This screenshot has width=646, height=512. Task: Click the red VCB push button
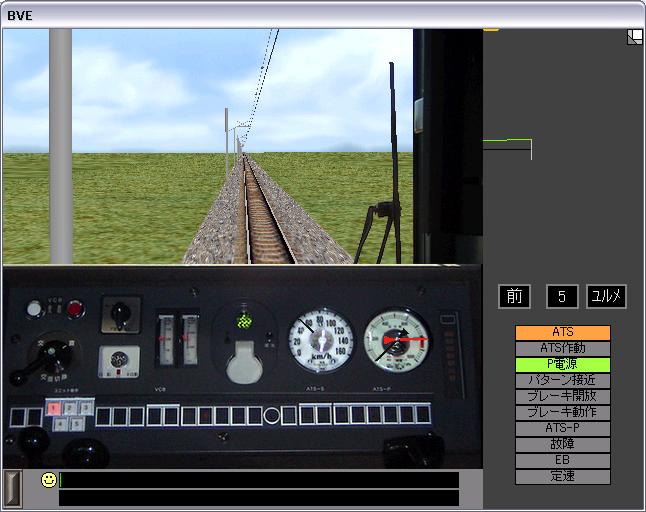(75, 309)
